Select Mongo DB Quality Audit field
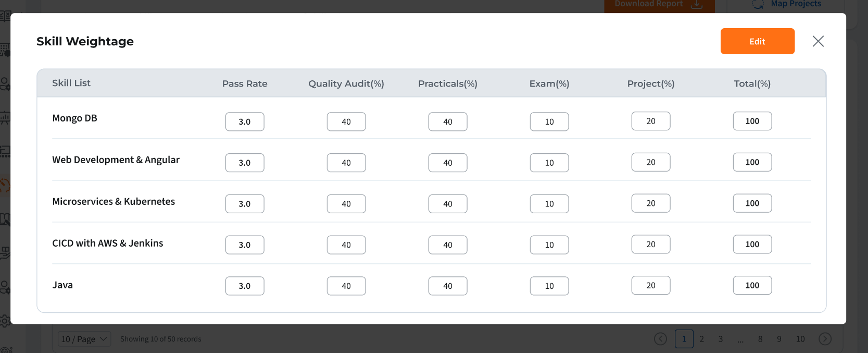 346,121
